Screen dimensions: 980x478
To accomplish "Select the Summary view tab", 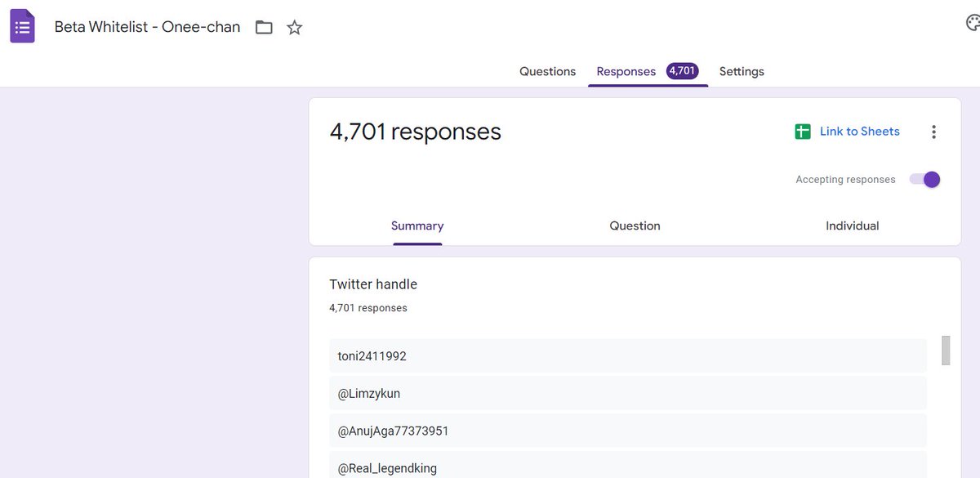I will [x=417, y=226].
